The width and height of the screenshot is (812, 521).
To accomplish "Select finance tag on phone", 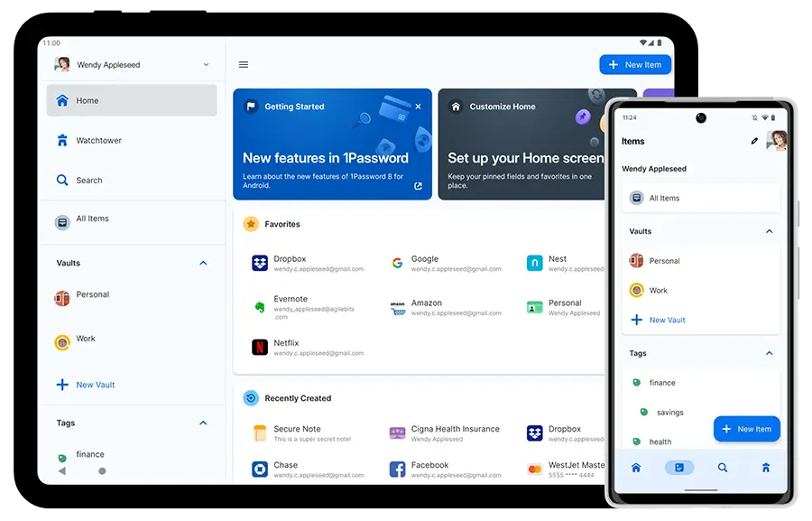I will [x=701, y=383].
